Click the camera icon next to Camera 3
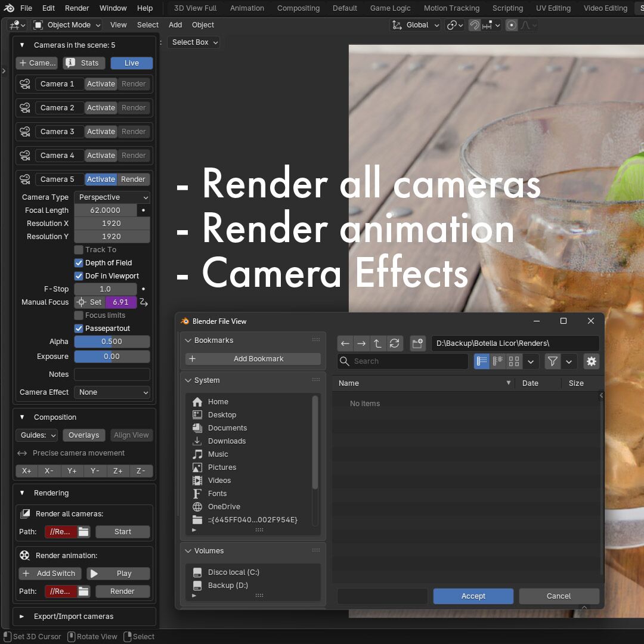Image resolution: width=644 pixels, height=644 pixels. pyautogui.click(x=25, y=132)
